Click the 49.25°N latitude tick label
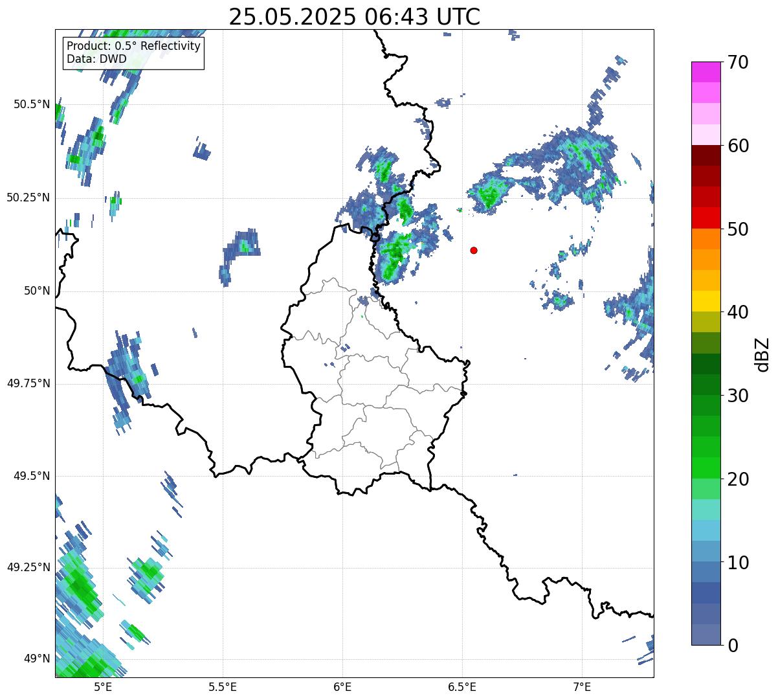Viewport: 778px width, 700px height. [28, 567]
